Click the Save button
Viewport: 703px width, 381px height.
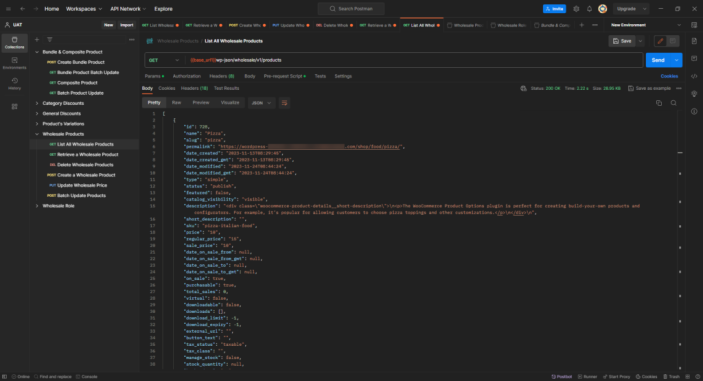[x=622, y=41]
